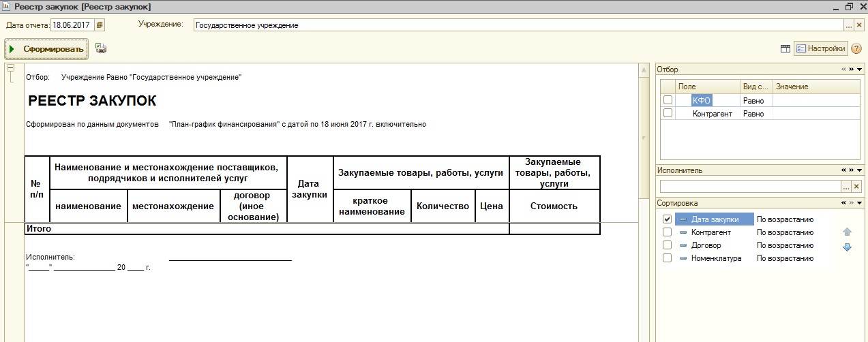Open help via the question mark icon
This screenshot has height=342, width=868.
[x=857, y=49]
